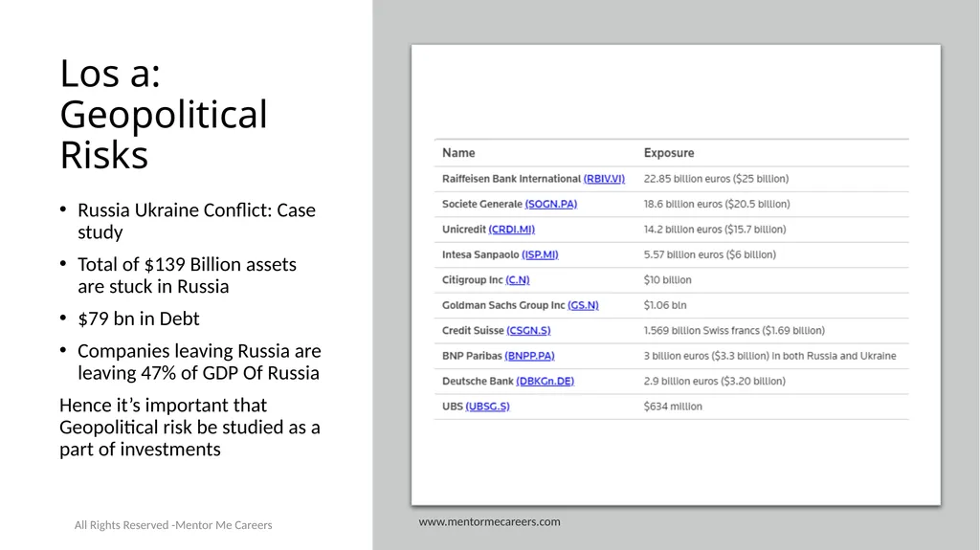
Task: Open the C.N ticker link
Action: click(x=517, y=280)
